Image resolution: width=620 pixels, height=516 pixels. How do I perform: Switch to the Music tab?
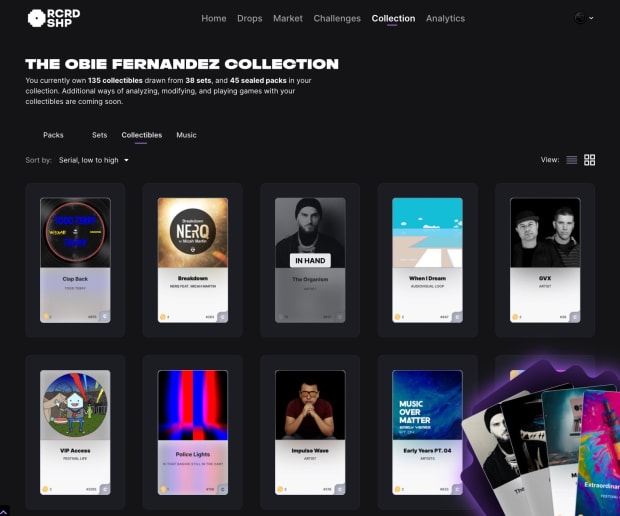tap(186, 135)
